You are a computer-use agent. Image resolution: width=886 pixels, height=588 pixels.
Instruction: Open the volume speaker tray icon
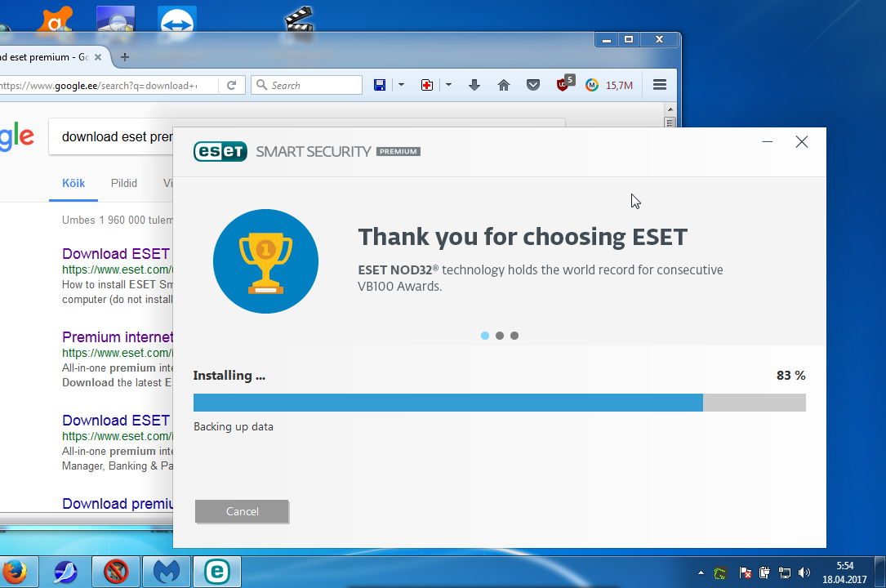[804, 573]
